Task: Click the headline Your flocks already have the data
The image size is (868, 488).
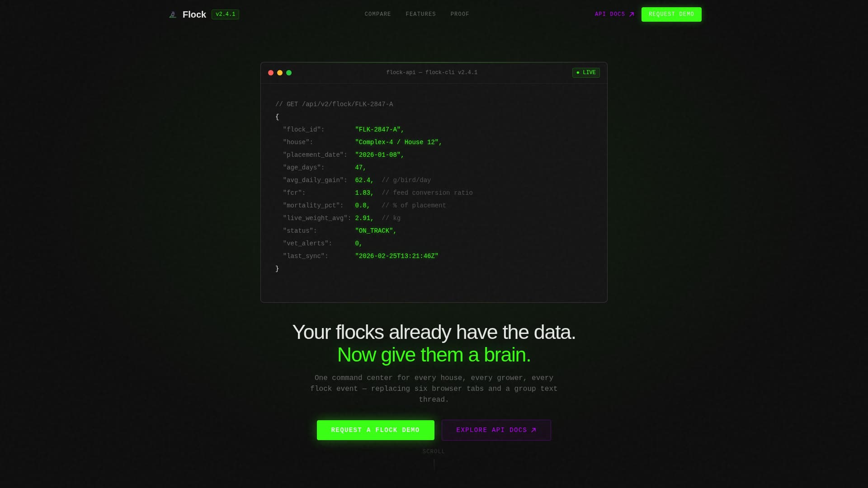Action: (x=434, y=333)
